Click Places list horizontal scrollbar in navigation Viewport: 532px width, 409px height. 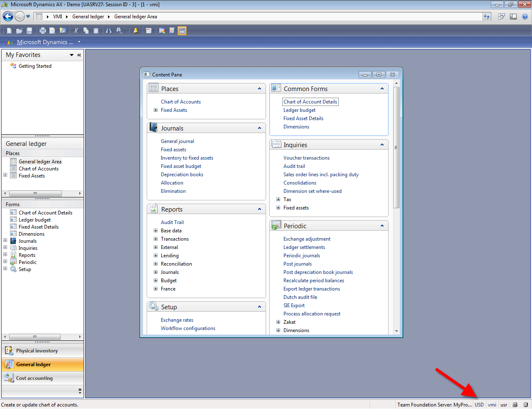[35, 193]
